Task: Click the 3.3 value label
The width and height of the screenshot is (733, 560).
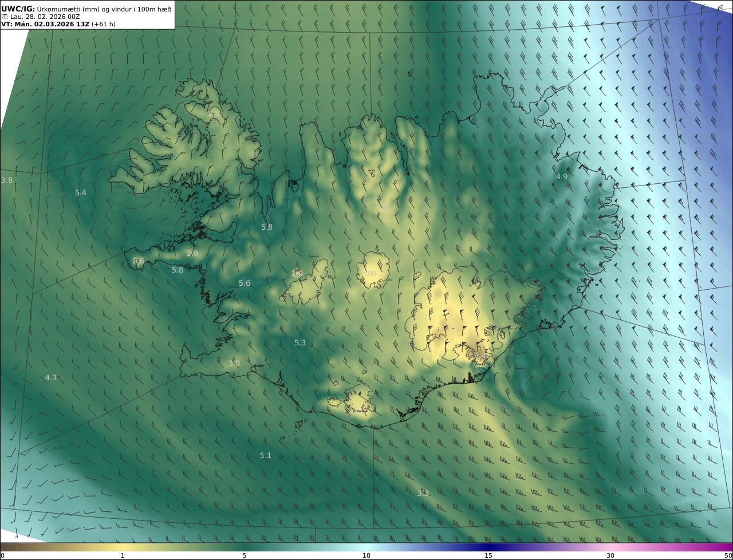Action: (423, 494)
